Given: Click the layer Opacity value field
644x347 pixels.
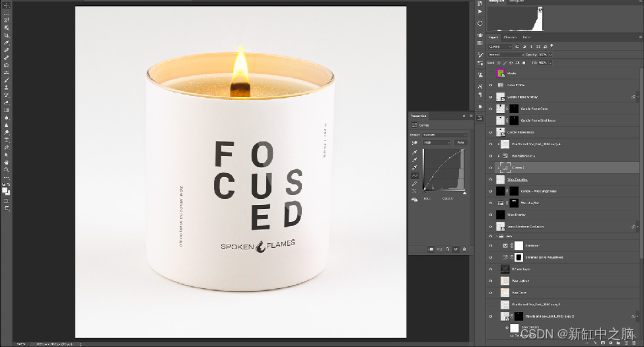Looking at the screenshot, I should (543, 55).
